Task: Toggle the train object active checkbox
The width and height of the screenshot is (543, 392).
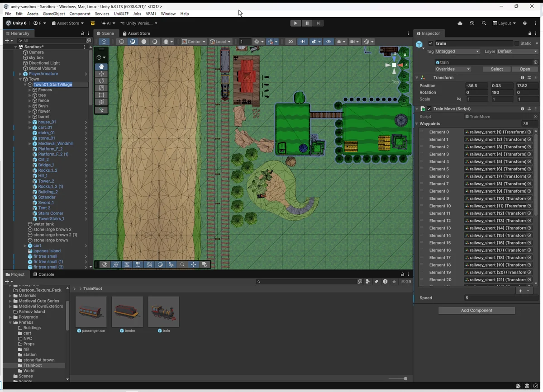Action: tap(431, 43)
